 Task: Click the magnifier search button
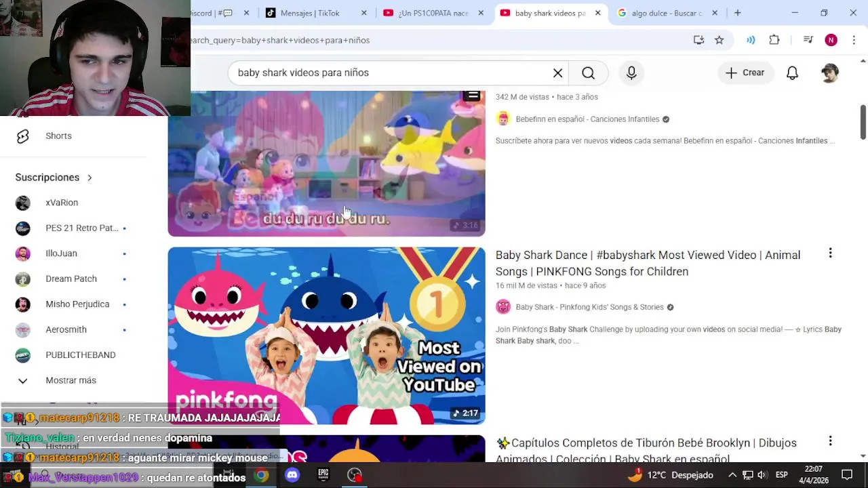588,73
